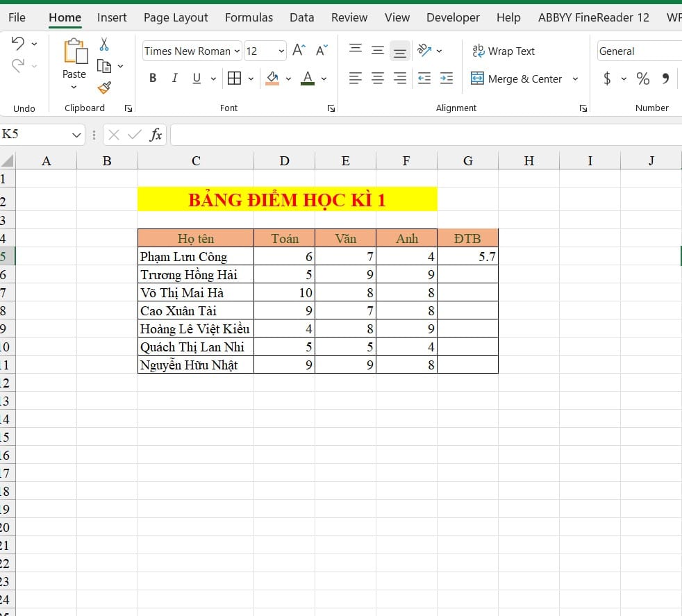Apply Fill Color bucket icon
This screenshot has height=616, width=682.
pyautogui.click(x=272, y=78)
